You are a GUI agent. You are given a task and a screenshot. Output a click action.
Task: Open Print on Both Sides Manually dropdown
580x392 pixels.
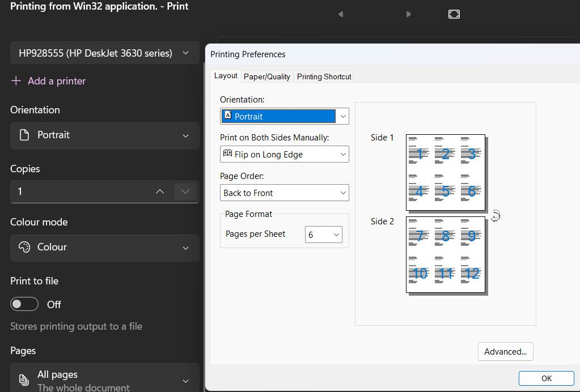coord(285,154)
